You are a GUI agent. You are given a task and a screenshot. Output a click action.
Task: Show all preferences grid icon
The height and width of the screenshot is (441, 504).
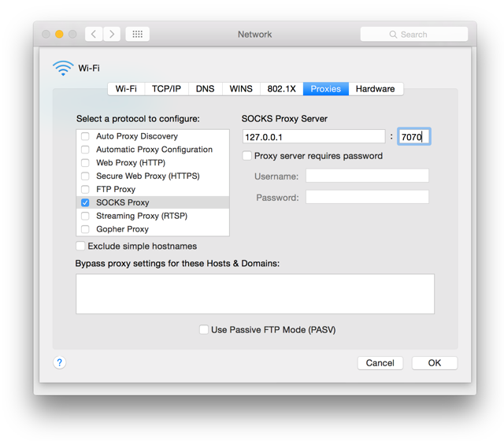(x=137, y=35)
